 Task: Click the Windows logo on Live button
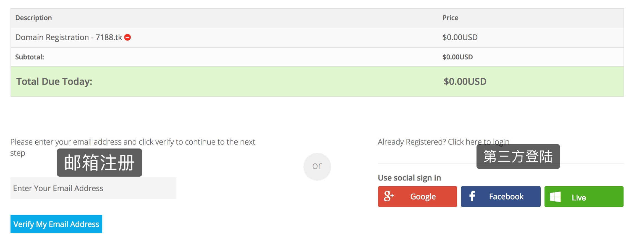[555, 197]
